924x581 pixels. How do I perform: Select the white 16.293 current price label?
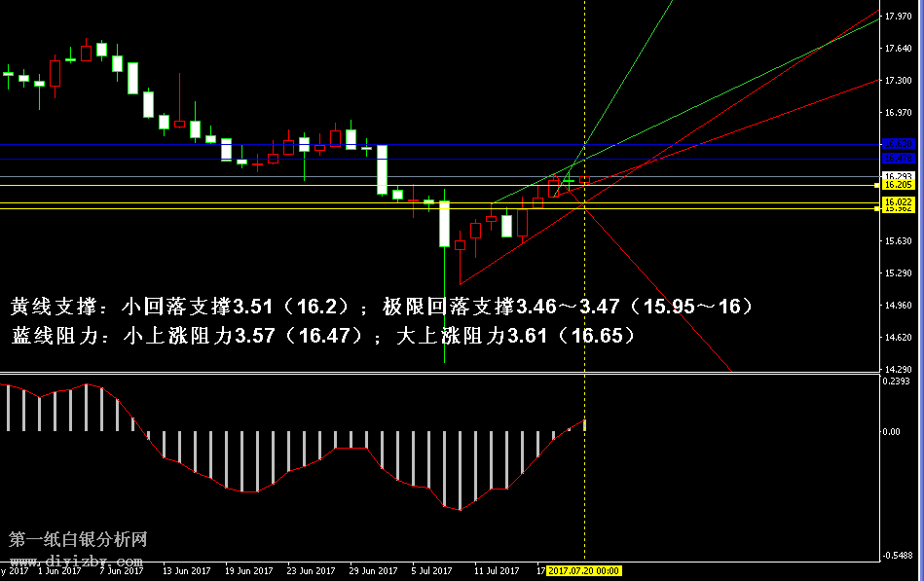click(x=897, y=176)
